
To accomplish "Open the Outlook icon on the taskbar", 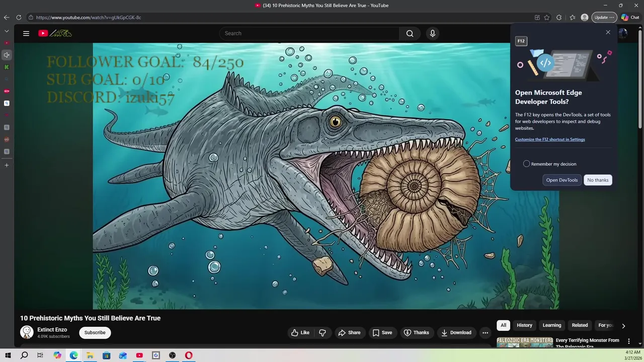I will click(x=123, y=355).
